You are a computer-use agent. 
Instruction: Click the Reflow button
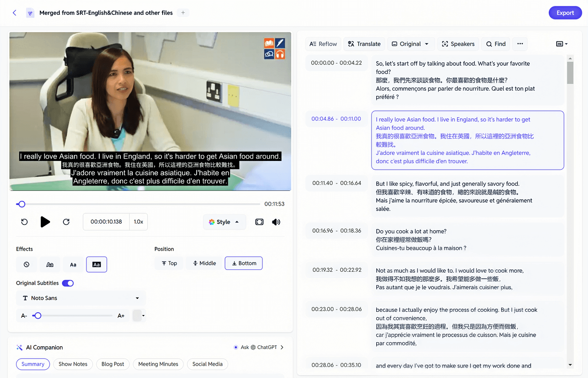point(323,44)
